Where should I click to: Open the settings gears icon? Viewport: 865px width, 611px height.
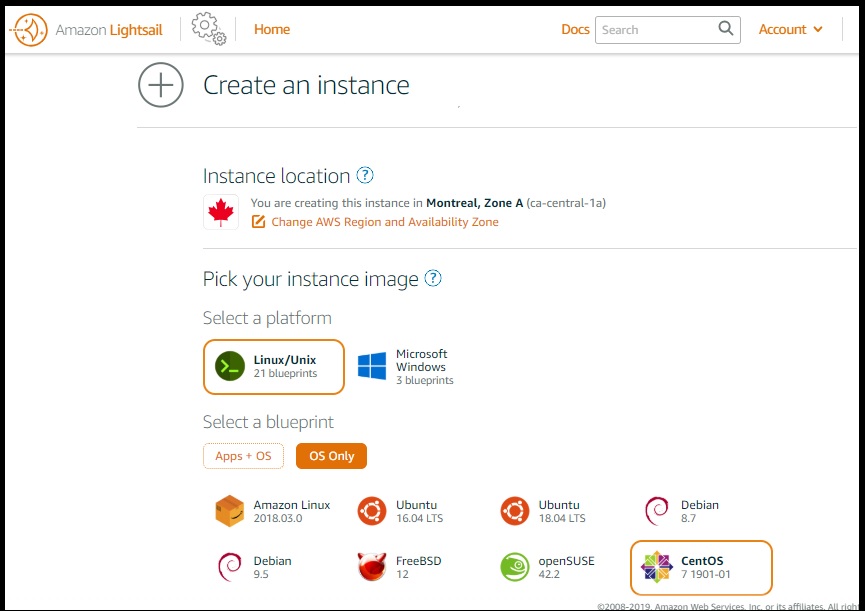[x=208, y=29]
